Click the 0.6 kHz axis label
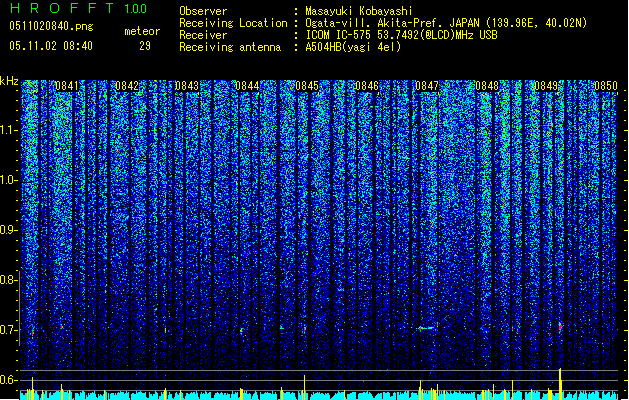The image size is (629, 400). point(9,380)
